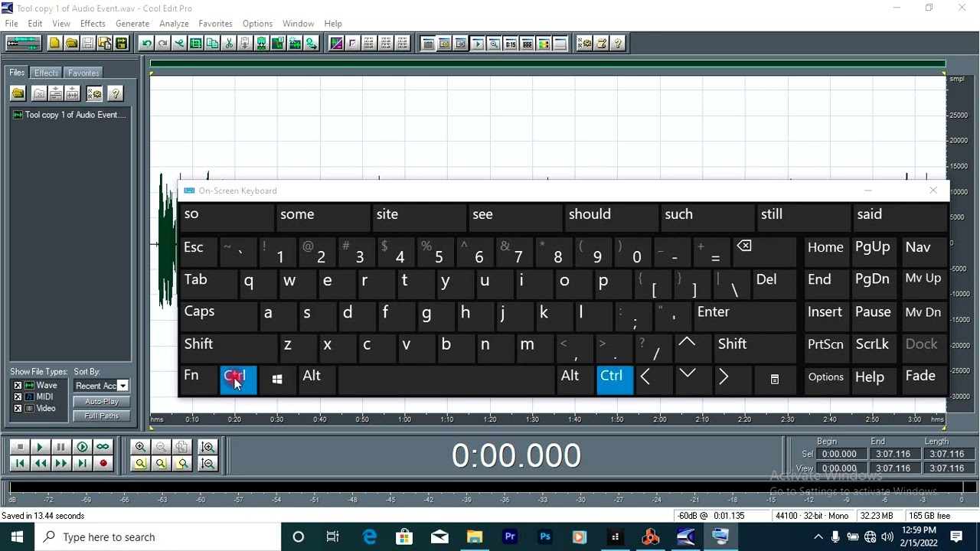This screenshot has height=551, width=980.
Task: Uncheck MIDI file type checkbox
Action: [18, 397]
